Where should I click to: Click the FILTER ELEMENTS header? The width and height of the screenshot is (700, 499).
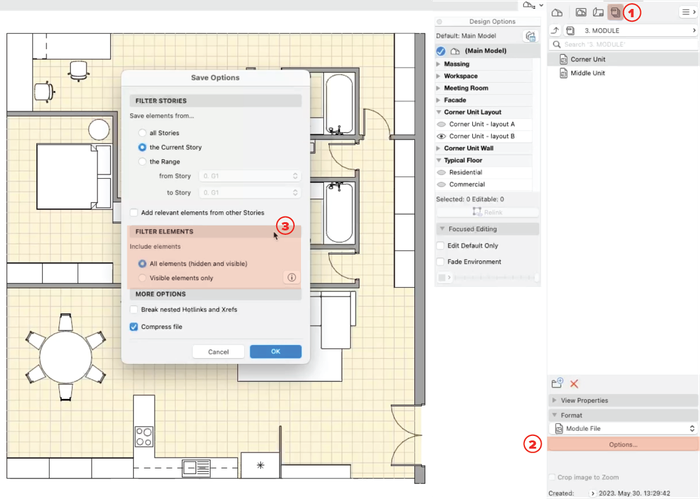[215, 232]
